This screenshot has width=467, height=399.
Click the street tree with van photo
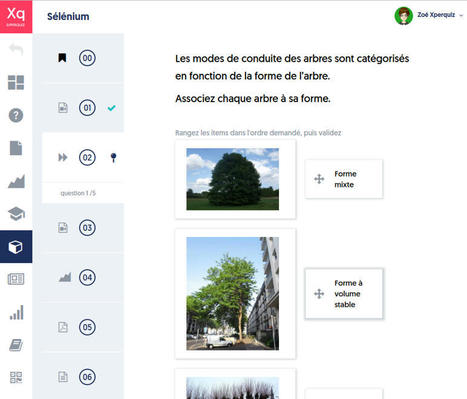pos(233,294)
